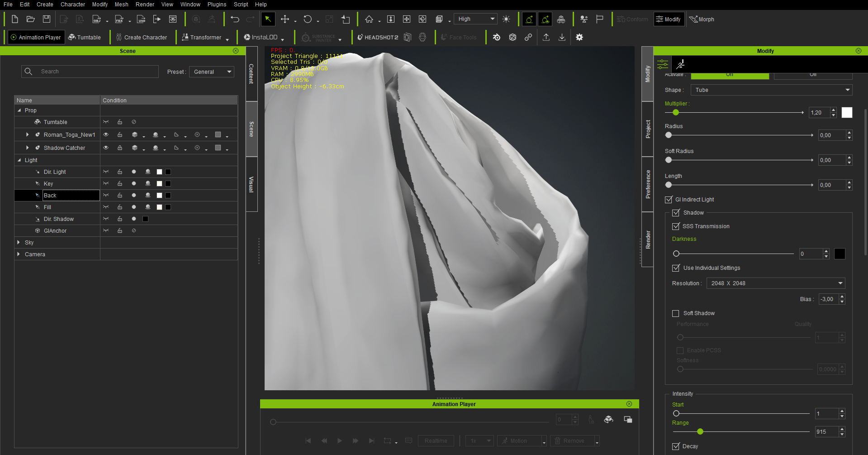Click the New Project icon
Viewport: 868px width, 455px height.
(x=15, y=19)
